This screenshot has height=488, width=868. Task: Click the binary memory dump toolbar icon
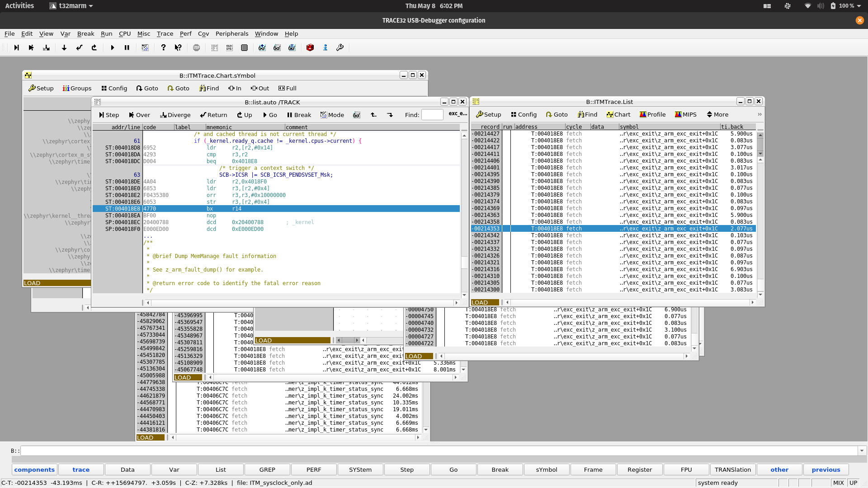229,47
